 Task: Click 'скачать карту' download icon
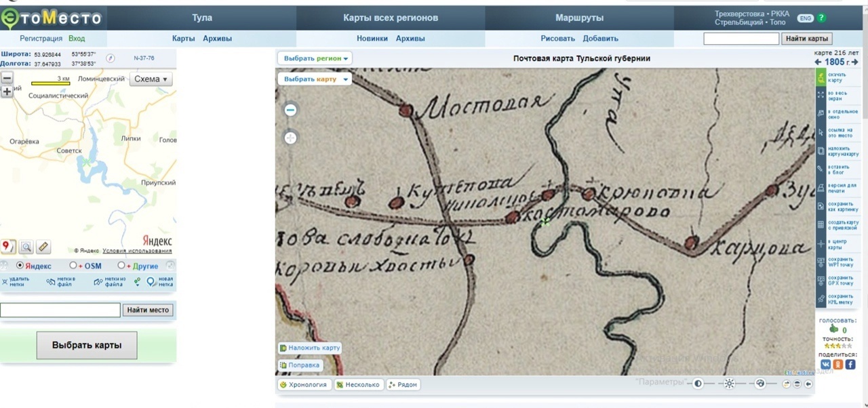[x=821, y=77]
